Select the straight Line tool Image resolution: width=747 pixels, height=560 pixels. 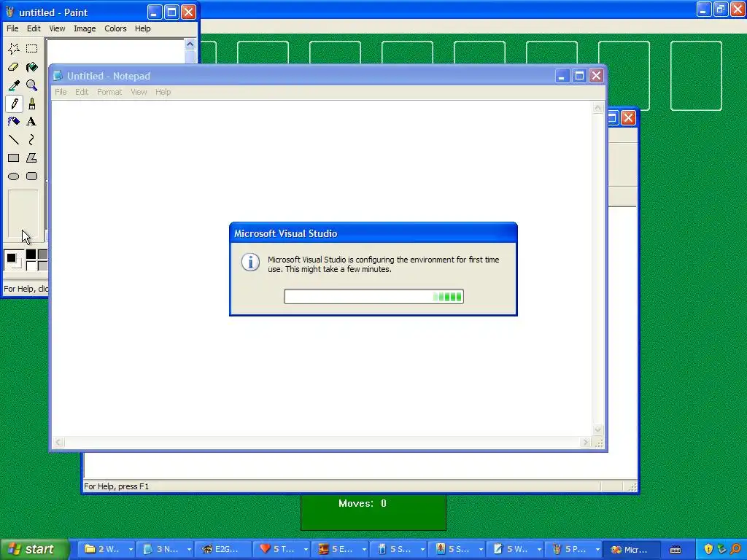click(13, 139)
